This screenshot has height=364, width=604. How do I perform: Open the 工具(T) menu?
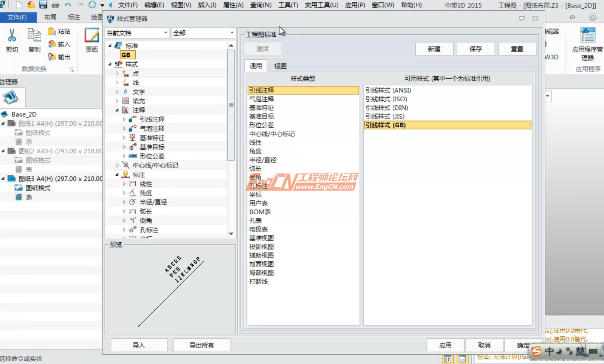[x=288, y=5]
